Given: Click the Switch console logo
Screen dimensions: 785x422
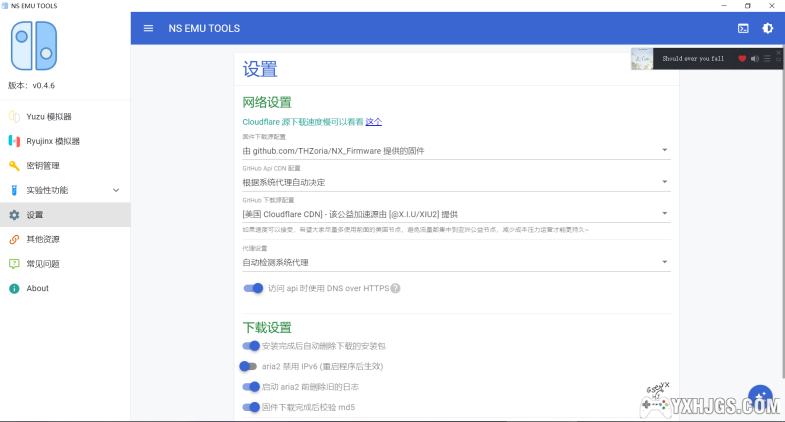Looking at the screenshot, I should click(34, 46).
